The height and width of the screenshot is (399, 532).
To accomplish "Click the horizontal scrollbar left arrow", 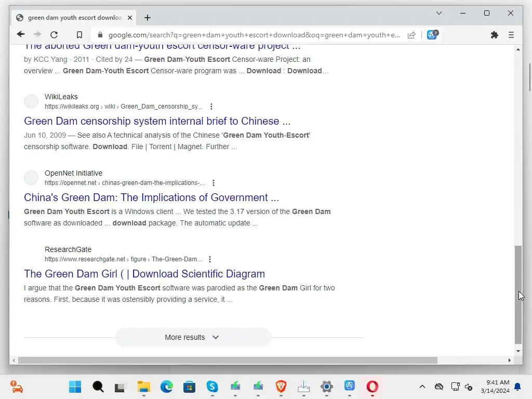I will tap(14, 361).
